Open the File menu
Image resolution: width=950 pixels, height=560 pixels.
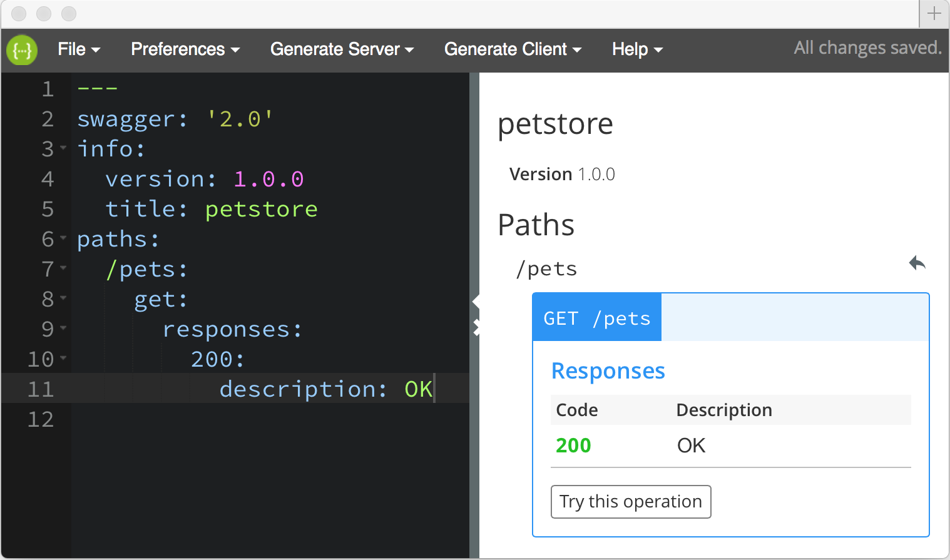(79, 49)
